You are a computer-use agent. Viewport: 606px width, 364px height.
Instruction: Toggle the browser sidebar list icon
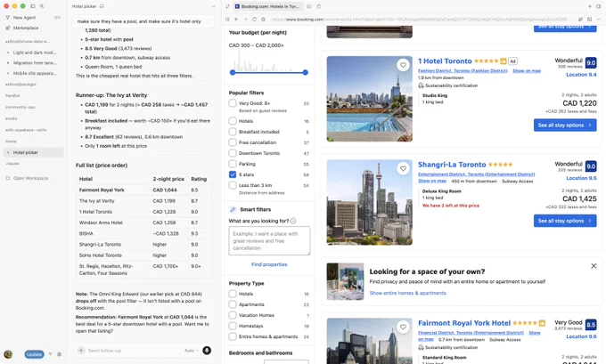click(227, 19)
